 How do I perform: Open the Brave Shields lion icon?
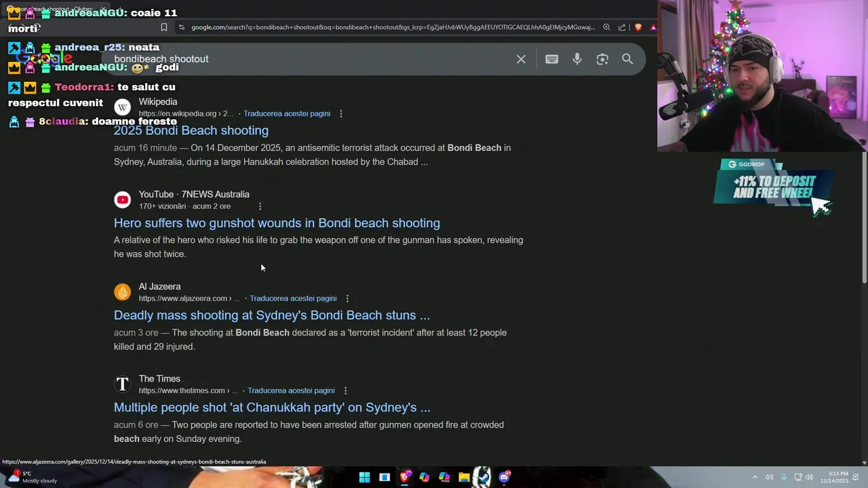coord(638,27)
